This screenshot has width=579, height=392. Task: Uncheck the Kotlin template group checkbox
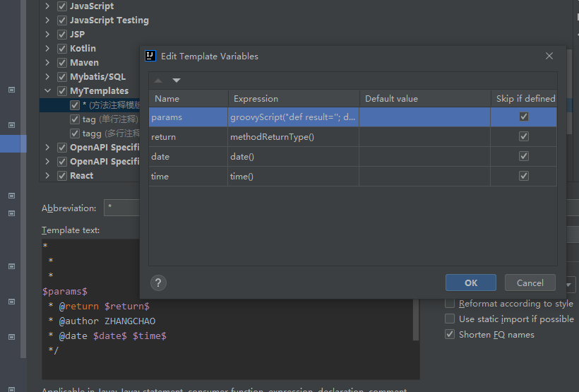[x=62, y=49]
